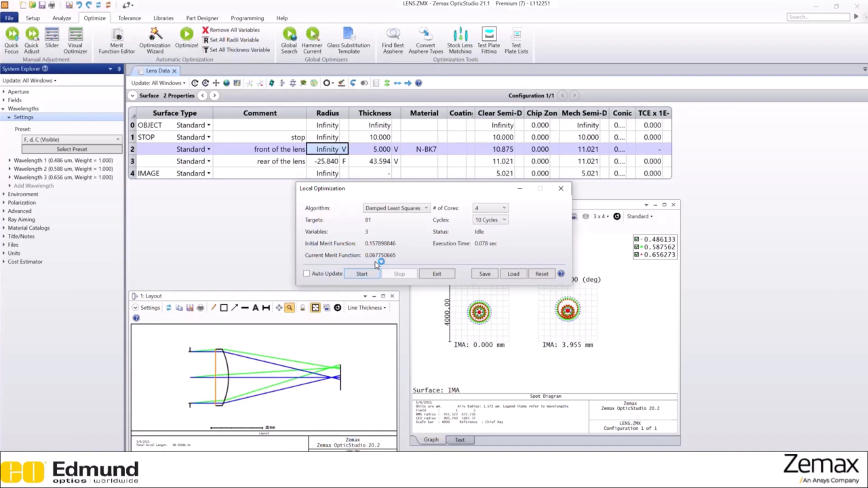The image size is (868, 488).
Task: Toggle the 0.486133 wavelength checkbox
Action: coord(637,239)
